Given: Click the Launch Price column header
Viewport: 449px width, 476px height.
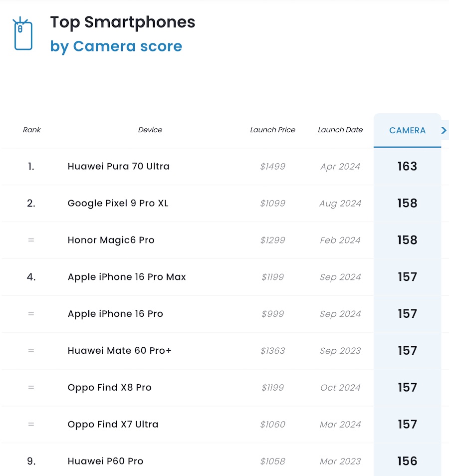Looking at the screenshot, I should [272, 130].
